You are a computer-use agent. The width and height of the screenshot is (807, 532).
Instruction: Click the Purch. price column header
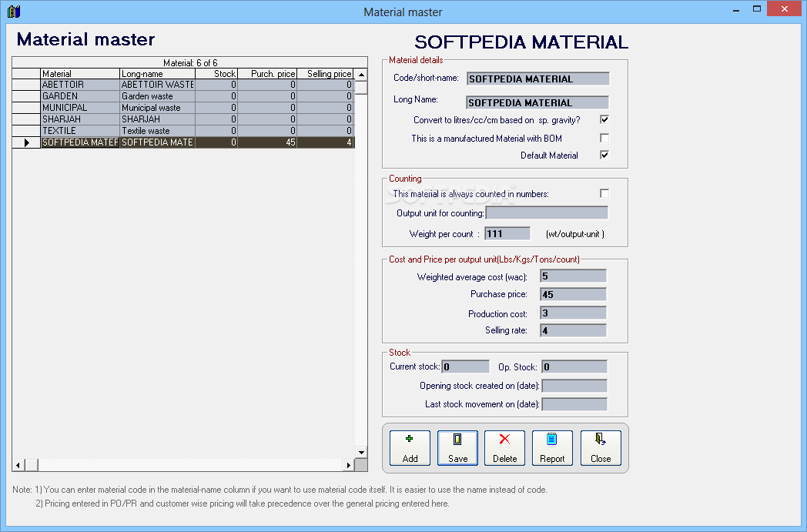267,74
